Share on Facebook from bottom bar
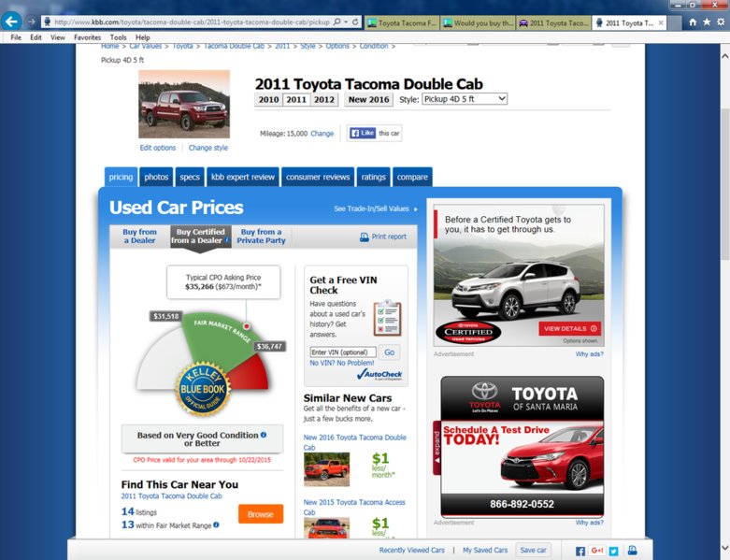The image size is (730, 560). coord(580,552)
